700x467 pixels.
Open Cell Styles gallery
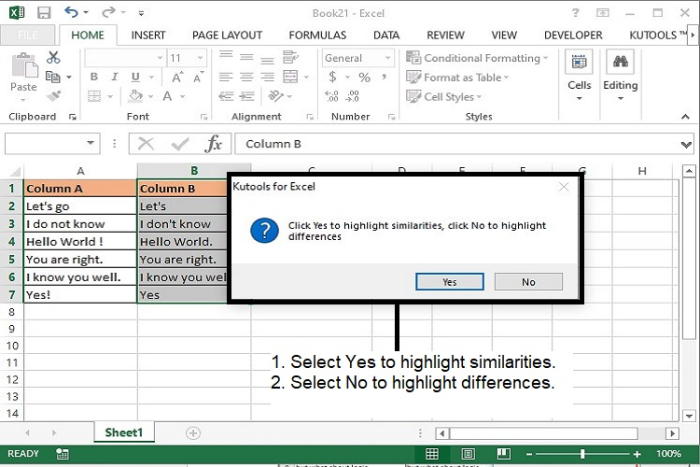point(444,96)
